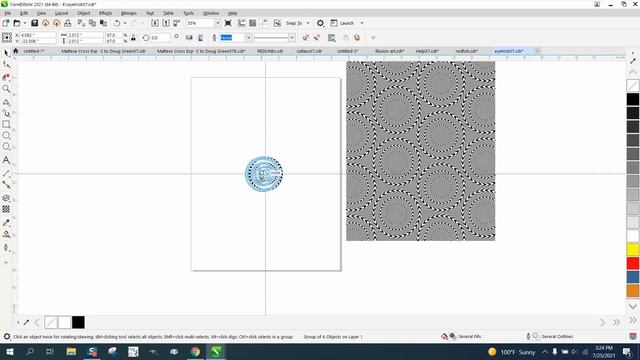Click the home Welcome screen icon
The width and height of the screenshot is (640, 360).
tap(16, 51)
